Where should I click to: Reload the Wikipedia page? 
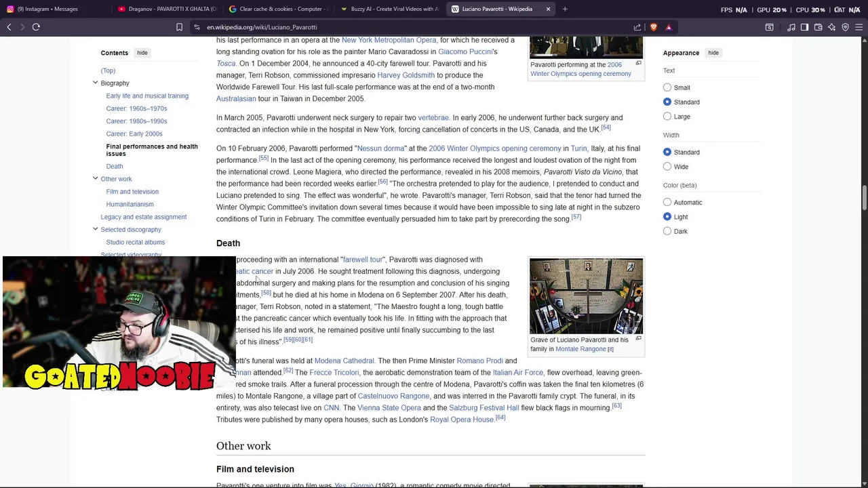(x=36, y=27)
